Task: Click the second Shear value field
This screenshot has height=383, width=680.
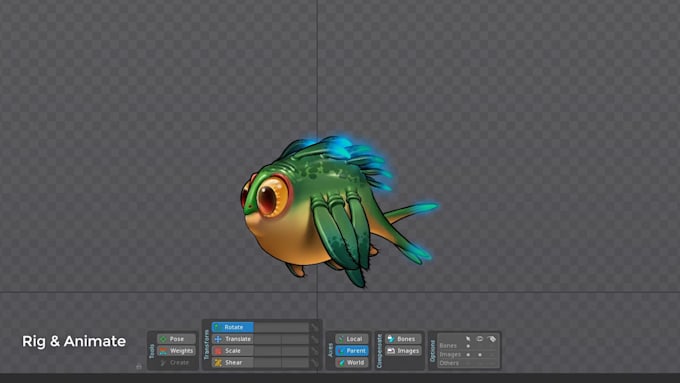Action: (295, 362)
